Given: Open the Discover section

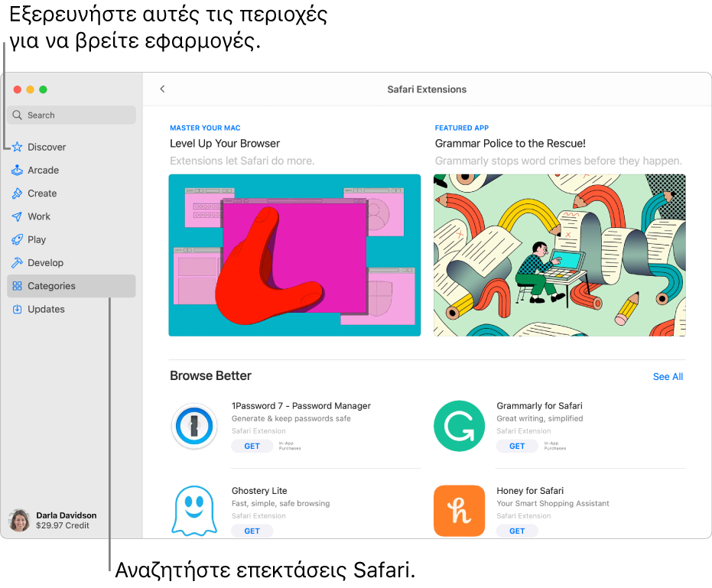Looking at the screenshot, I should [71, 147].
